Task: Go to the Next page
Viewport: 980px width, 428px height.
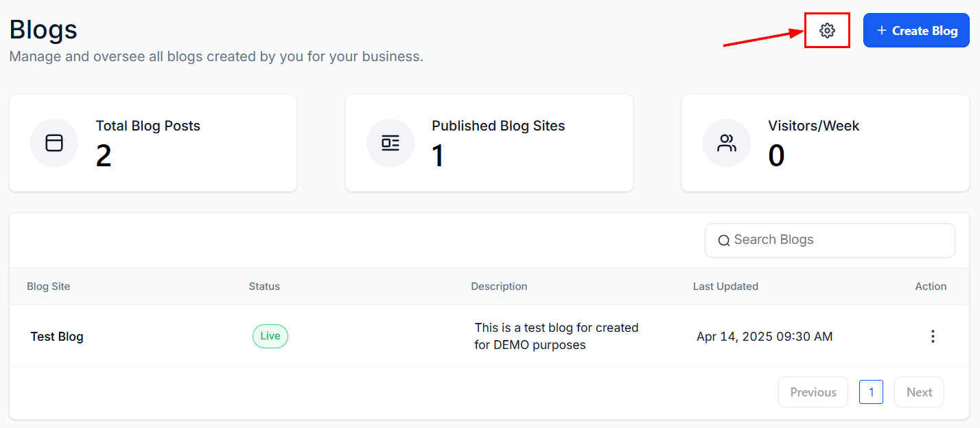Action: pos(919,392)
